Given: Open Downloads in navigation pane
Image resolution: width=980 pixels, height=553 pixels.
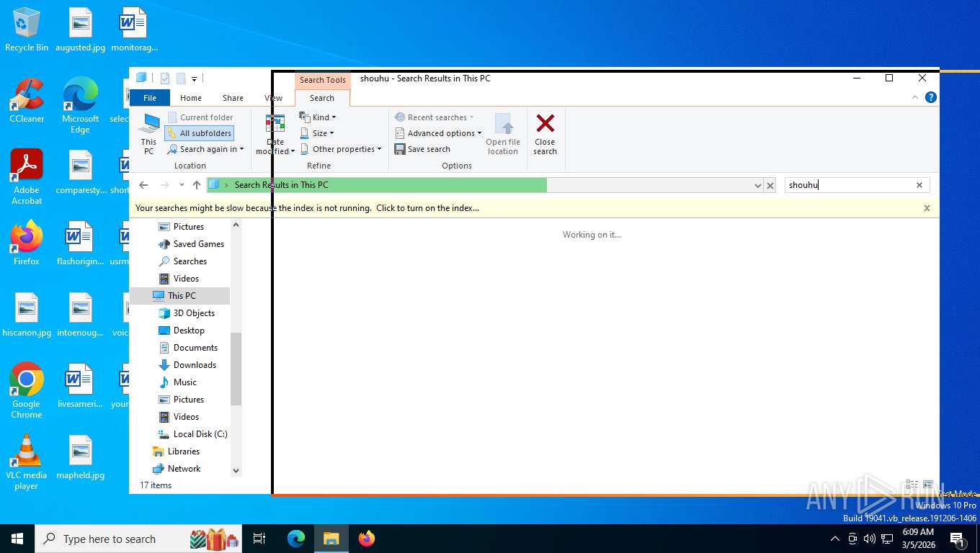Looking at the screenshot, I should 187,365.
